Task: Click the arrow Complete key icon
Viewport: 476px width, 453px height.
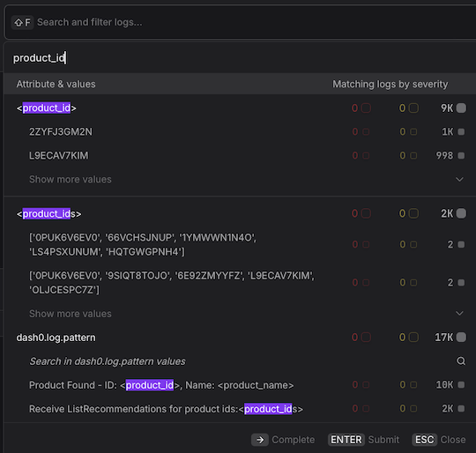Action: coord(260,440)
